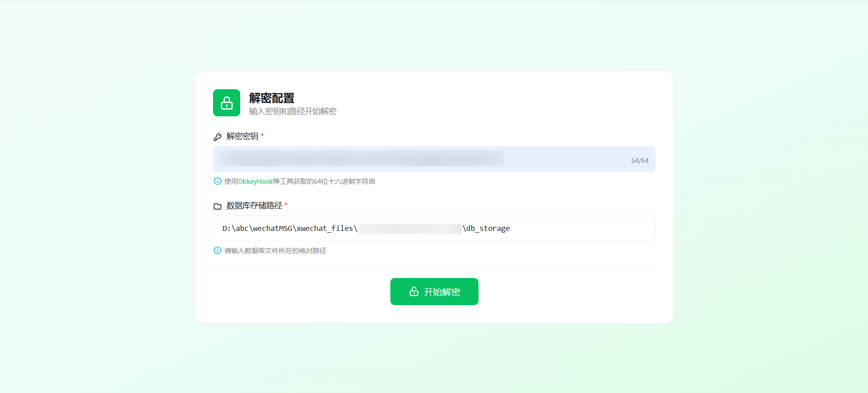Open the DbkeyHook link
The image size is (868, 393).
tap(255, 182)
